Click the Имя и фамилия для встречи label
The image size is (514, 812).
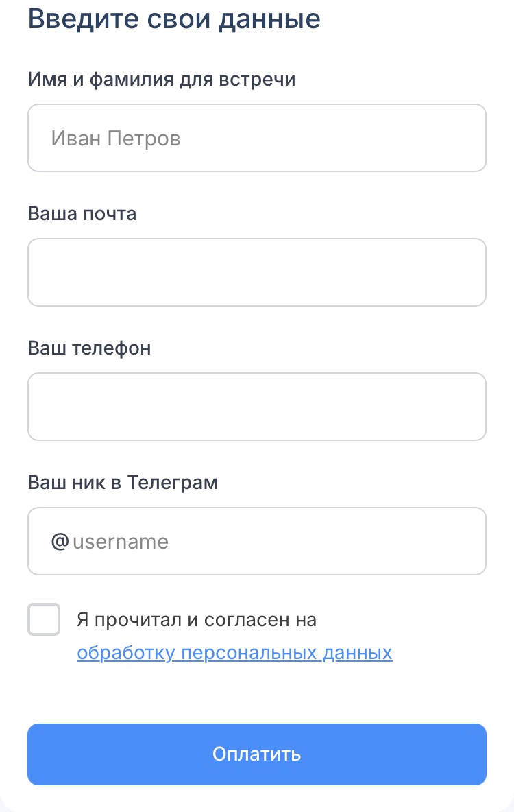[x=162, y=79]
